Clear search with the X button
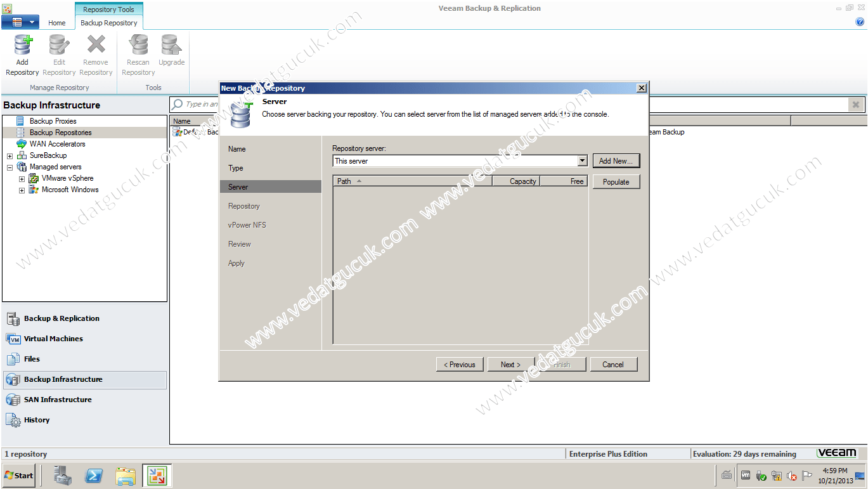This screenshot has height=489, width=868. pos(856,105)
